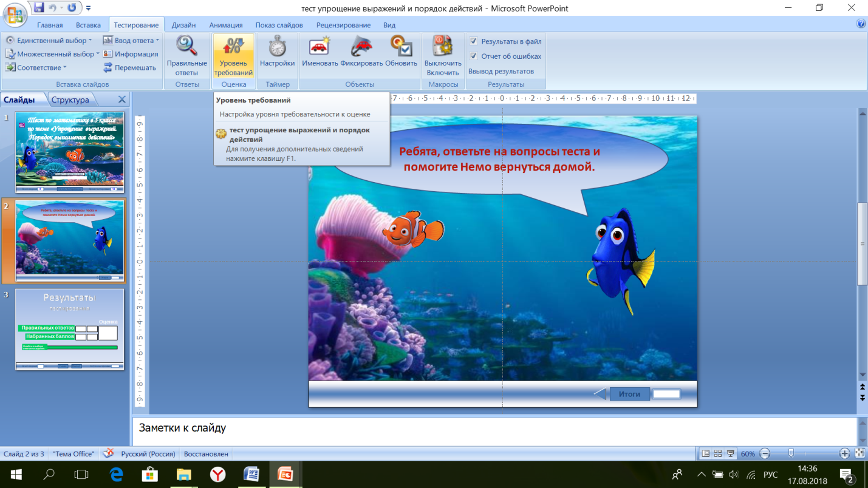Open the Вид ribbon tab
The height and width of the screenshot is (488, 868).
coord(389,25)
